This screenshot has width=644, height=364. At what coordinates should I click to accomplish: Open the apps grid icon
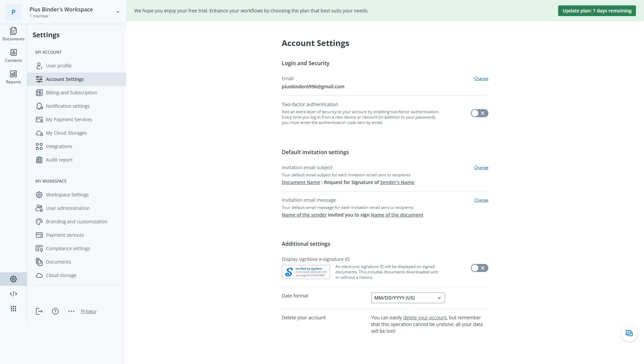13,309
